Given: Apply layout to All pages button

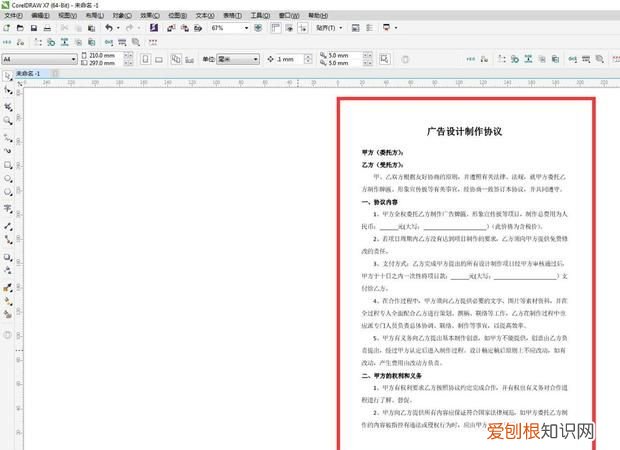Looking at the screenshot, I should tap(176, 59).
